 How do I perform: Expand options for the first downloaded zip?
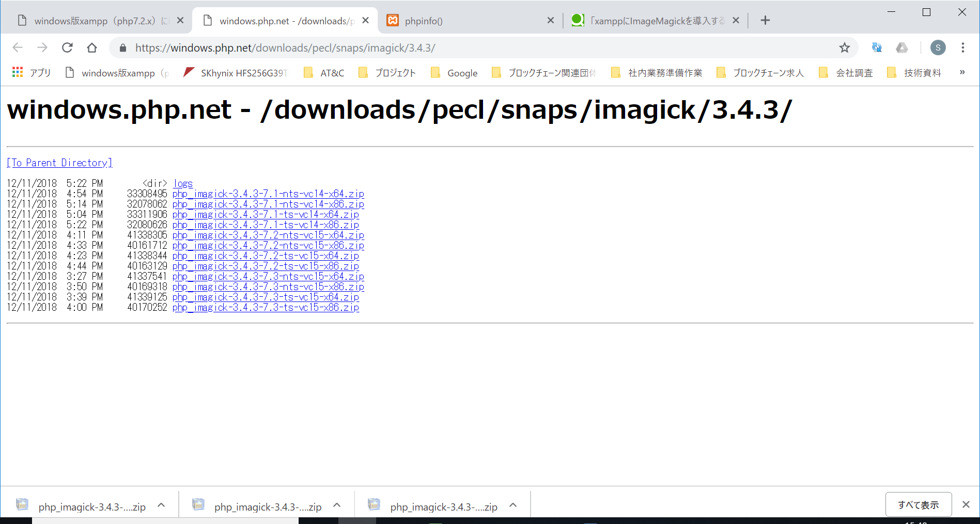coord(160,504)
